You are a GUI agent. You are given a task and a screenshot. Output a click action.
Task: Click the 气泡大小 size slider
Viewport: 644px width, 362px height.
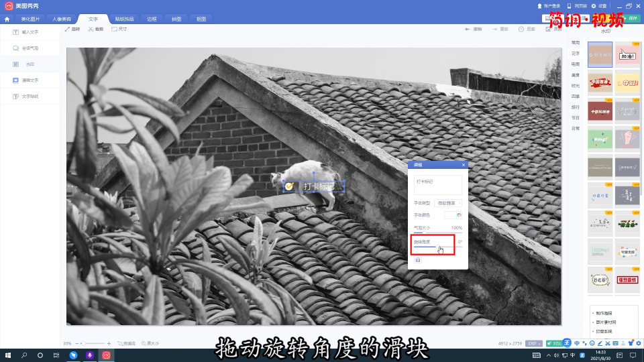437,234
